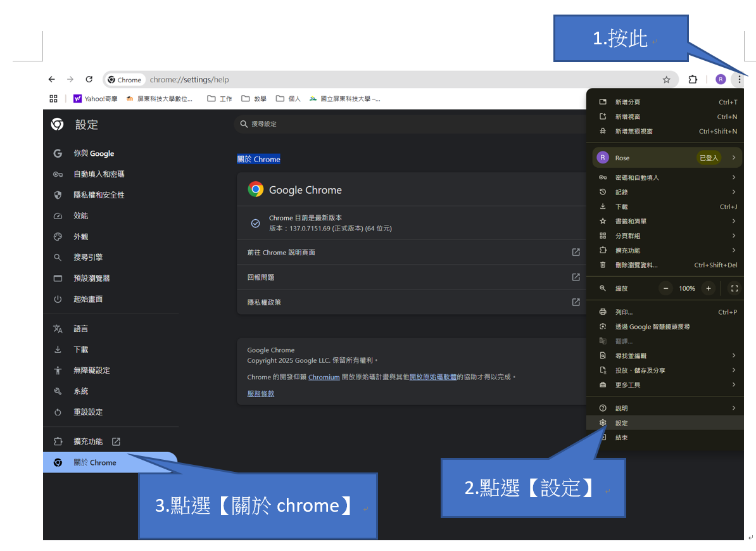Open the 服務條款 link

(x=261, y=393)
